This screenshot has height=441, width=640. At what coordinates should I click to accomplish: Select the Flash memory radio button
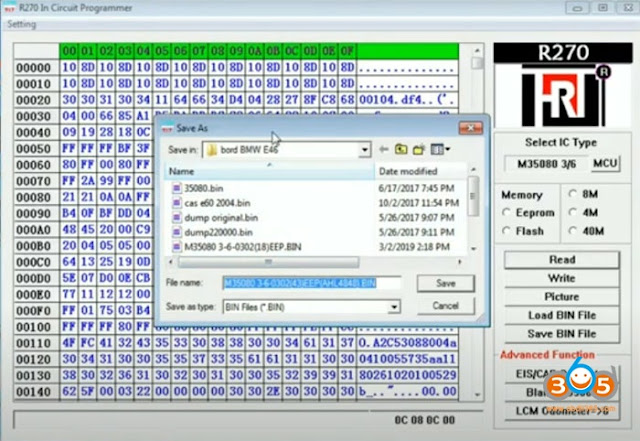(x=507, y=231)
